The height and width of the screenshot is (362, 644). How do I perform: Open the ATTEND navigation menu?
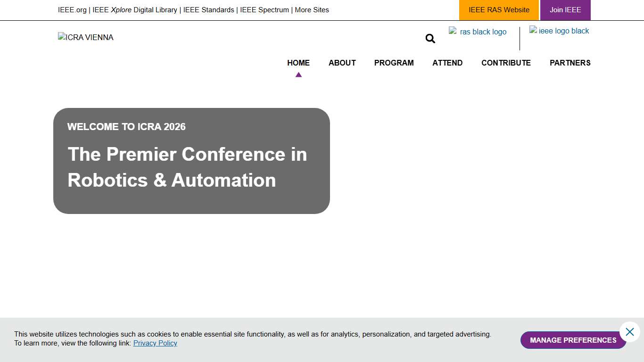click(x=447, y=63)
